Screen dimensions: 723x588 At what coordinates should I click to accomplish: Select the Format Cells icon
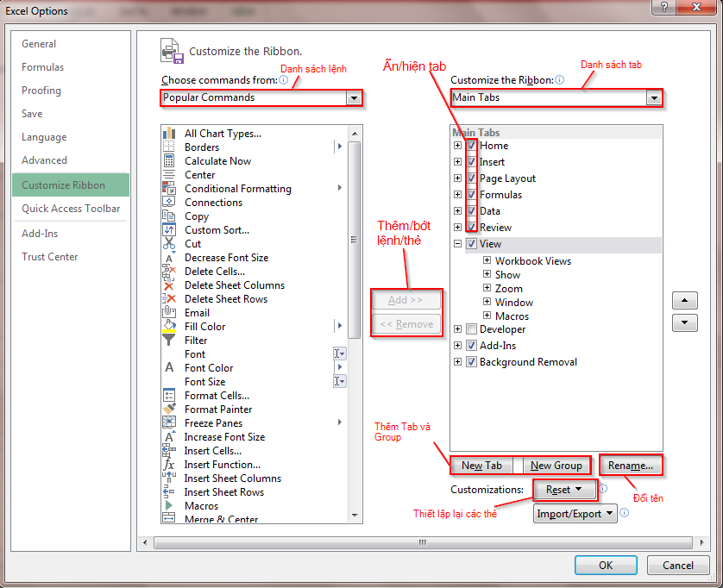(x=169, y=396)
